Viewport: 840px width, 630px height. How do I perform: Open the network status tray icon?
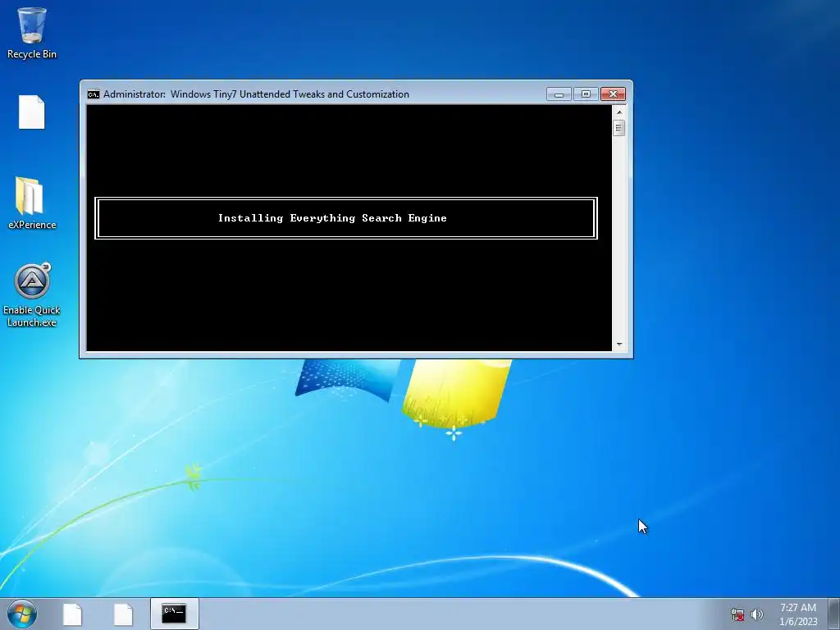pos(737,614)
